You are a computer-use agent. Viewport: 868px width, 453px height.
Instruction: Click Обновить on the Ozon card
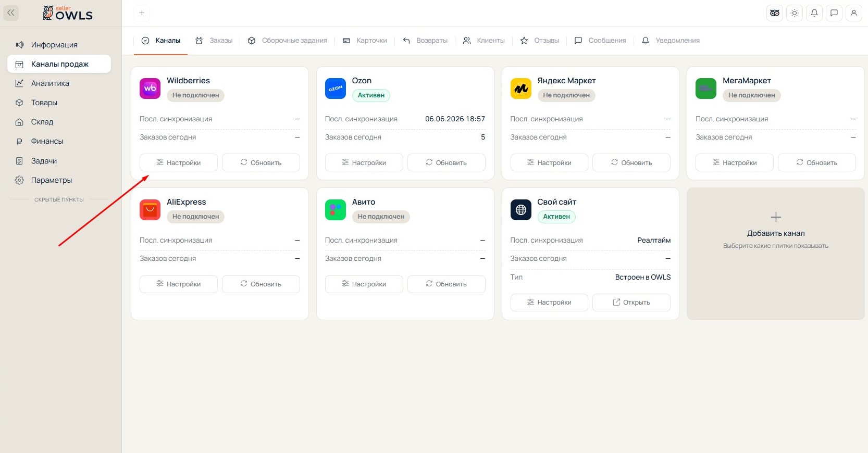(447, 162)
